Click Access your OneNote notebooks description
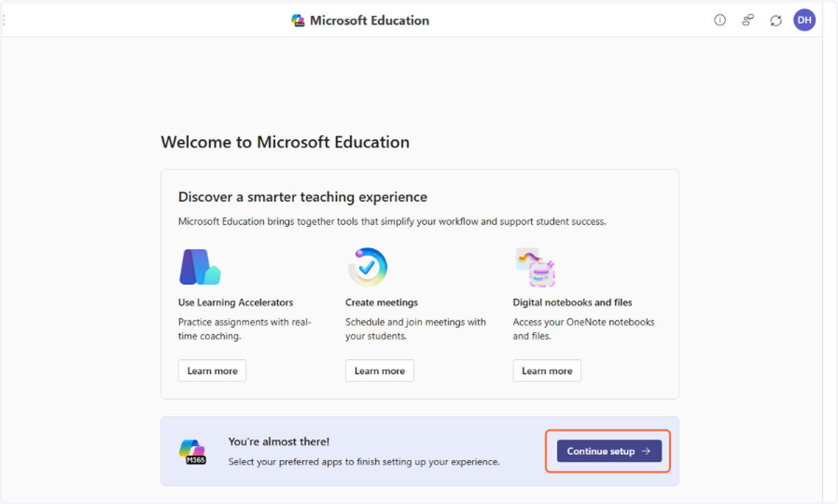The width and height of the screenshot is (838, 504). pyautogui.click(x=584, y=329)
